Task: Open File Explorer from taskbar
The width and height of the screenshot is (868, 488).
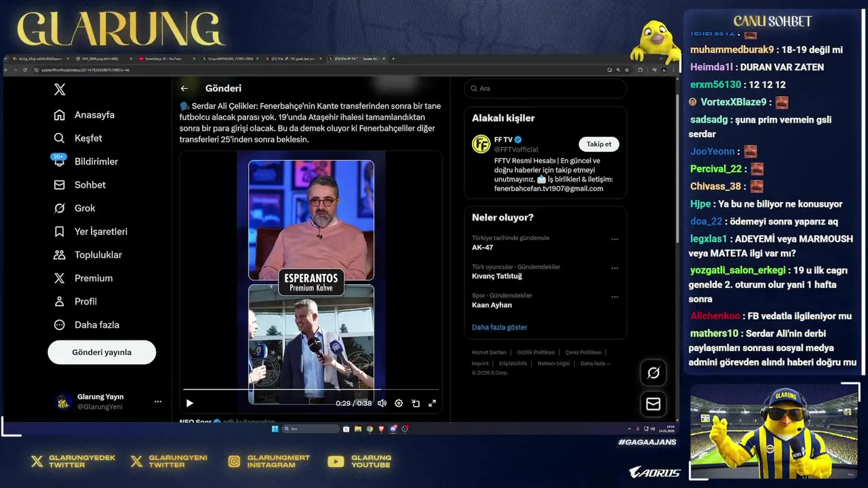Action: coord(358,429)
